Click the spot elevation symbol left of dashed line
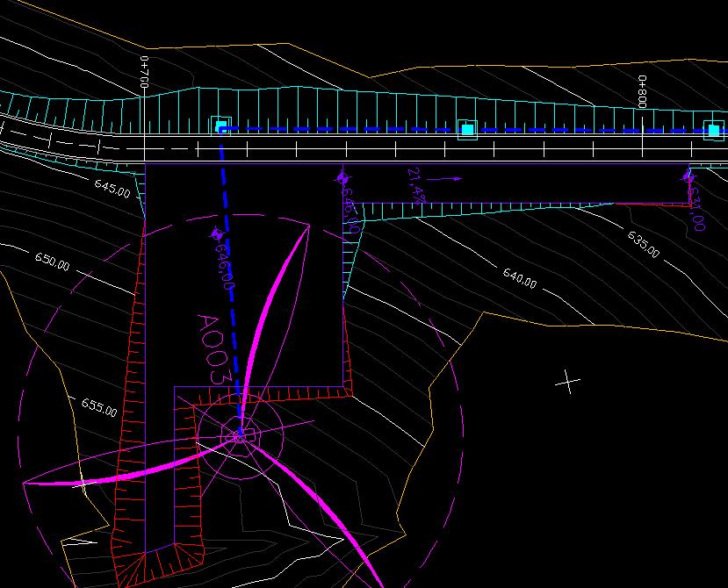This screenshot has height=588, width=728. (x=215, y=234)
